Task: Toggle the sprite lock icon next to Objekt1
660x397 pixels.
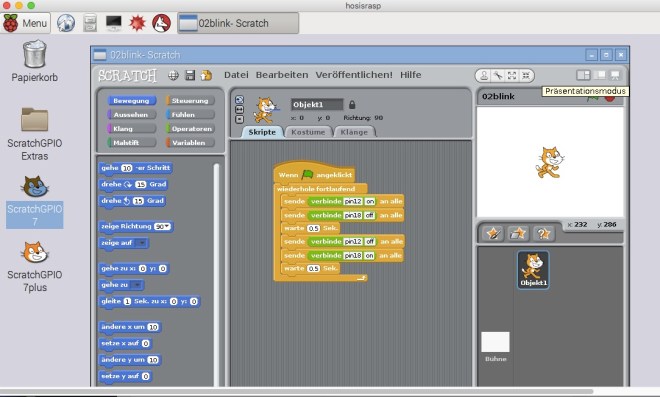Action: point(352,104)
